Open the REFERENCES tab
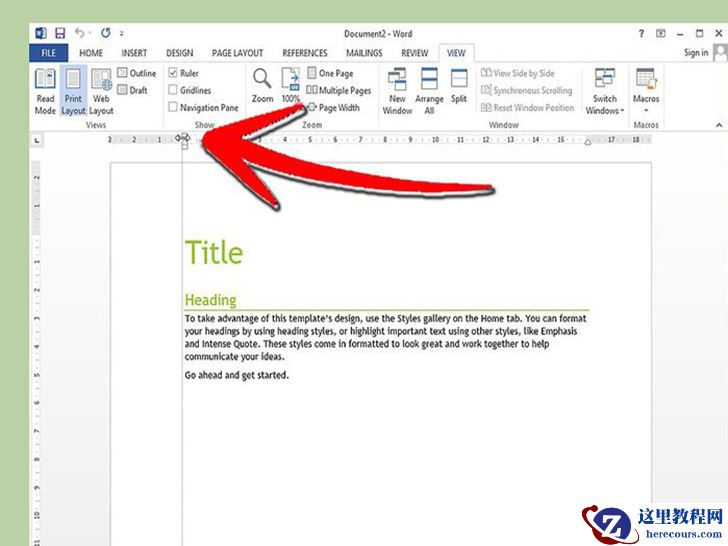 305,53
